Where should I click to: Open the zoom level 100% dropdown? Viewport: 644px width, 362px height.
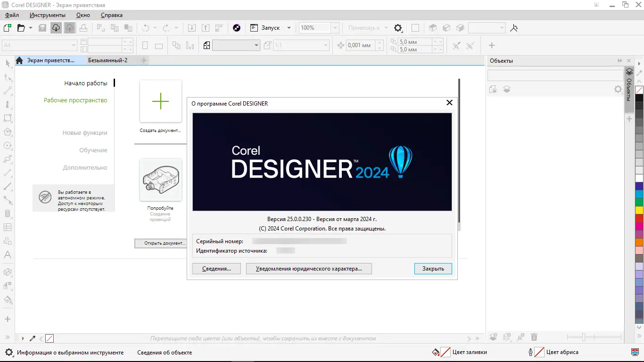[x=335, y=28]
